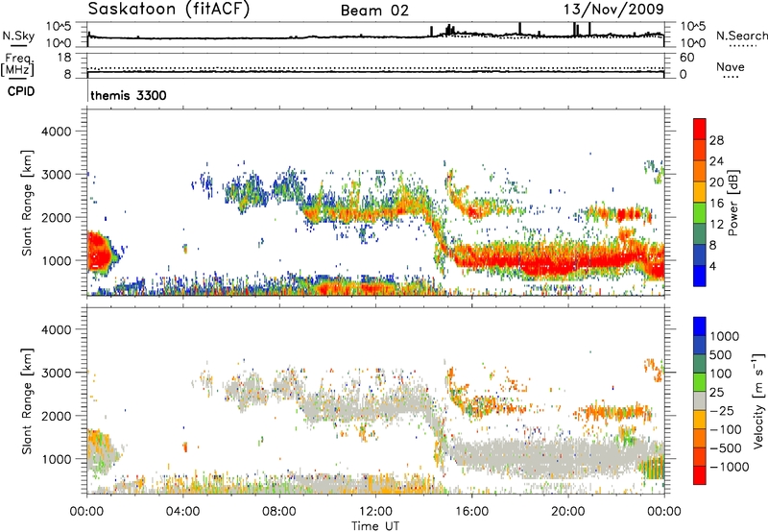
Task: Click the 20:00 time tick label
Action: [567, 512]
